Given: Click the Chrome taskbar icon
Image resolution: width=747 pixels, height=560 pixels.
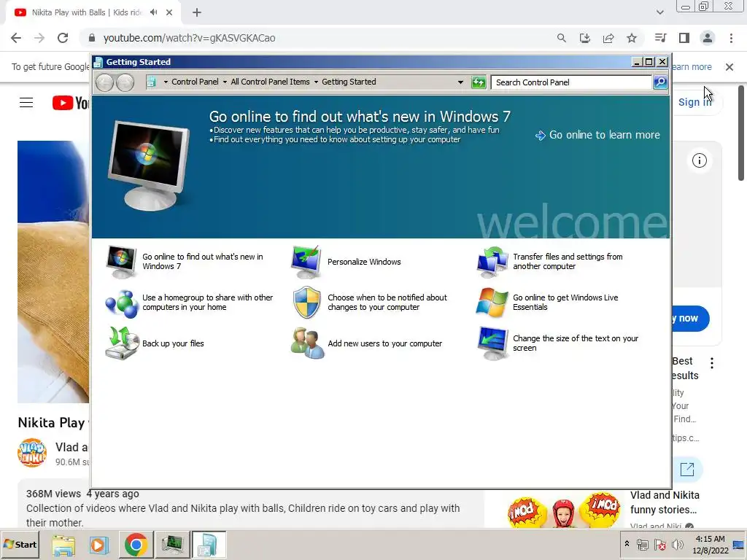Looking at the screenshot, I should (x=136, y=545).
